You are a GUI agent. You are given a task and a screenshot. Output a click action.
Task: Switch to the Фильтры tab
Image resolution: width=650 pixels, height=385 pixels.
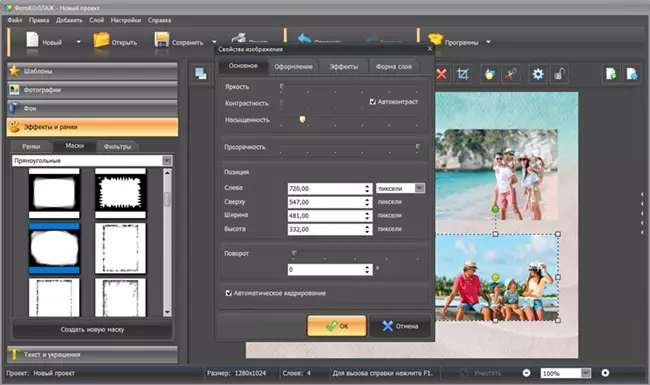(x=117, y=146)
